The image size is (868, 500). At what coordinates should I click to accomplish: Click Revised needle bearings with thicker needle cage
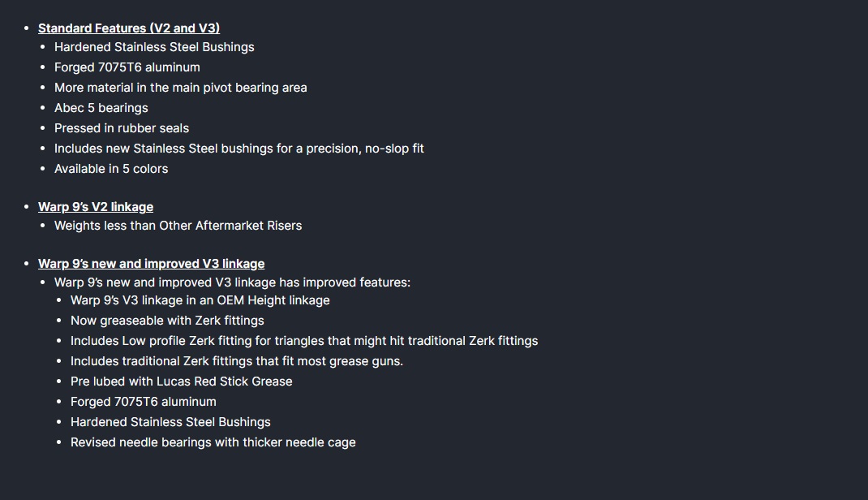pos(213,442)
